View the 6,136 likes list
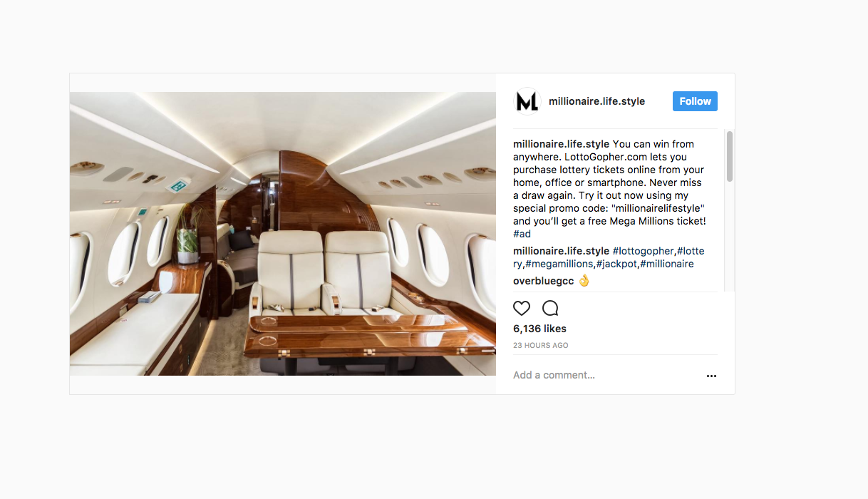The image size is (868, 499). (539, 329)
